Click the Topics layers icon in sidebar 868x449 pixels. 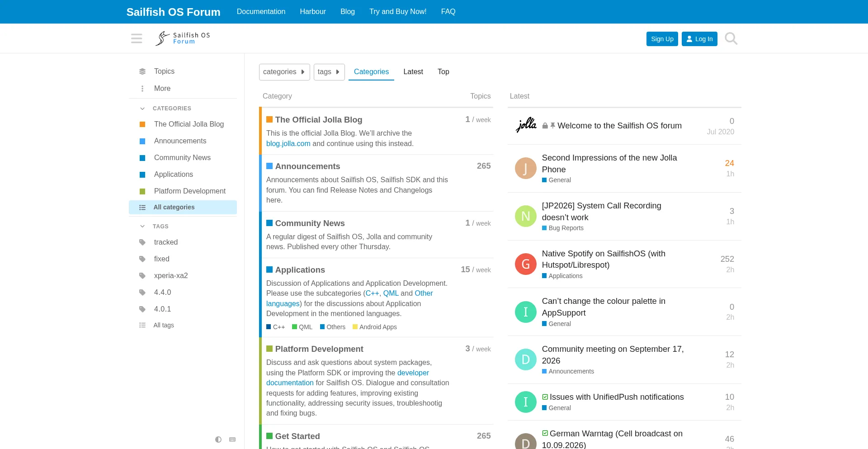pyautogui.click(x=142, y=71)
